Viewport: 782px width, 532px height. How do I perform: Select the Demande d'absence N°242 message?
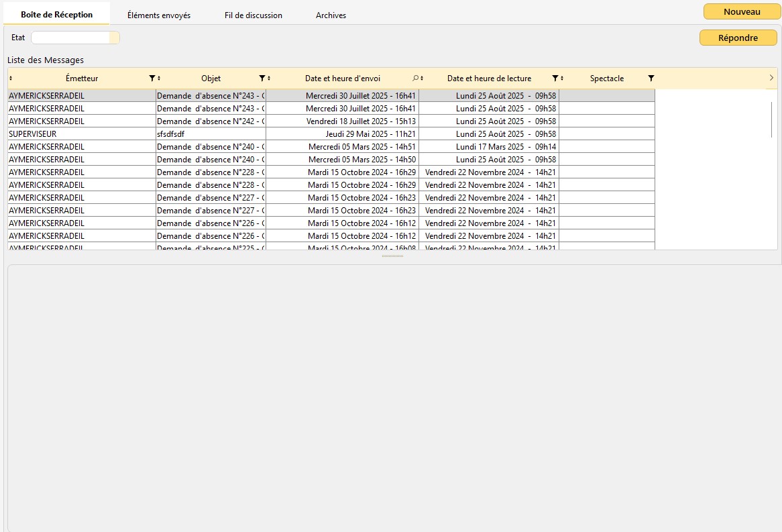pos(211,121)
